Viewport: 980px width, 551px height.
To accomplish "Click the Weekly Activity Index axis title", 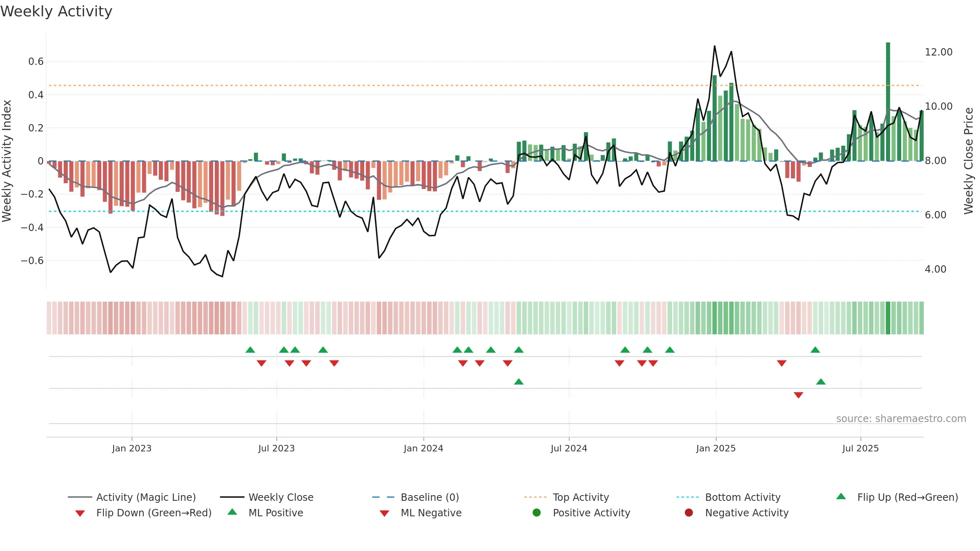I will [x=7, y=161].
